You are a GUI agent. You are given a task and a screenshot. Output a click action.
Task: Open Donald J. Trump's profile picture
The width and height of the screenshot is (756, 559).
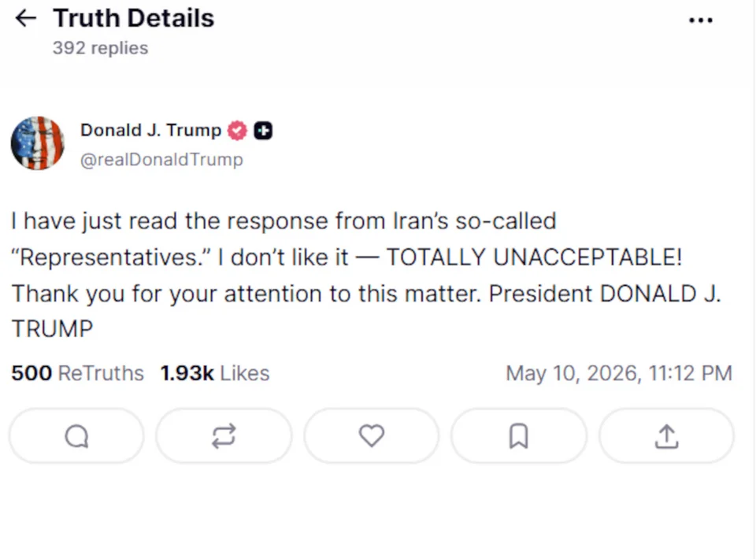pyautogui.click(x=38, y=143)
